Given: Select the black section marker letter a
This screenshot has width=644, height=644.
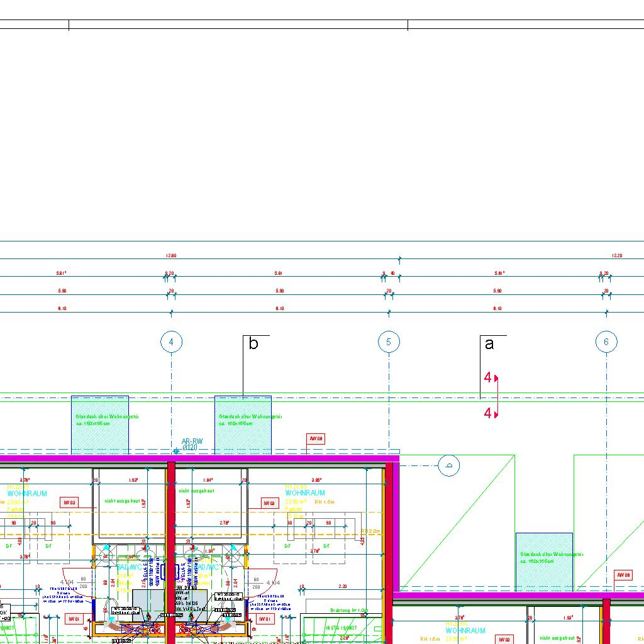Looking at the screenshot, I should pyautogui.click(x=489, y=344).
